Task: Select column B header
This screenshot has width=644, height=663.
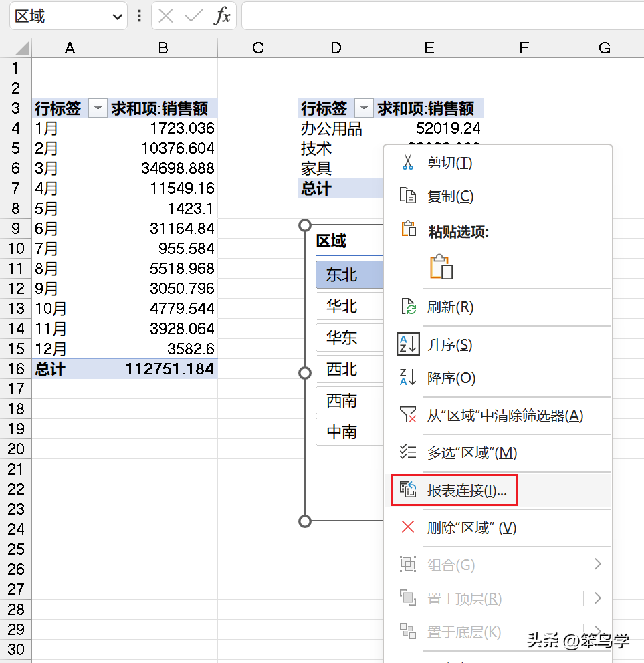Action: click(x=163, y=48)
